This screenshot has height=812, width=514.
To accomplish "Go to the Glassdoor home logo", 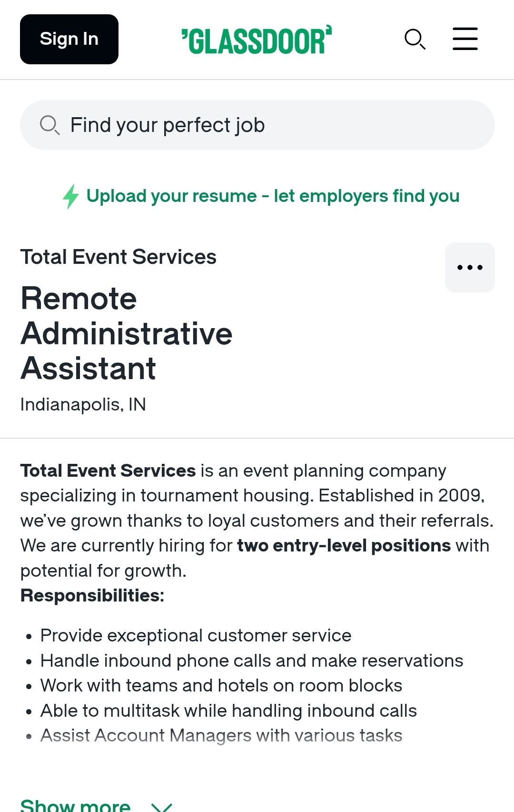I will pos(257,40).
